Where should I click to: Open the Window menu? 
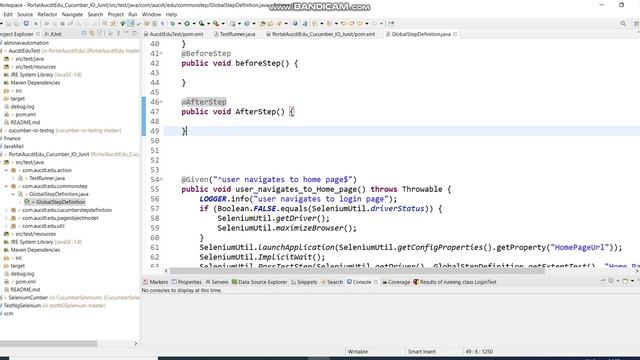point(151,14)
